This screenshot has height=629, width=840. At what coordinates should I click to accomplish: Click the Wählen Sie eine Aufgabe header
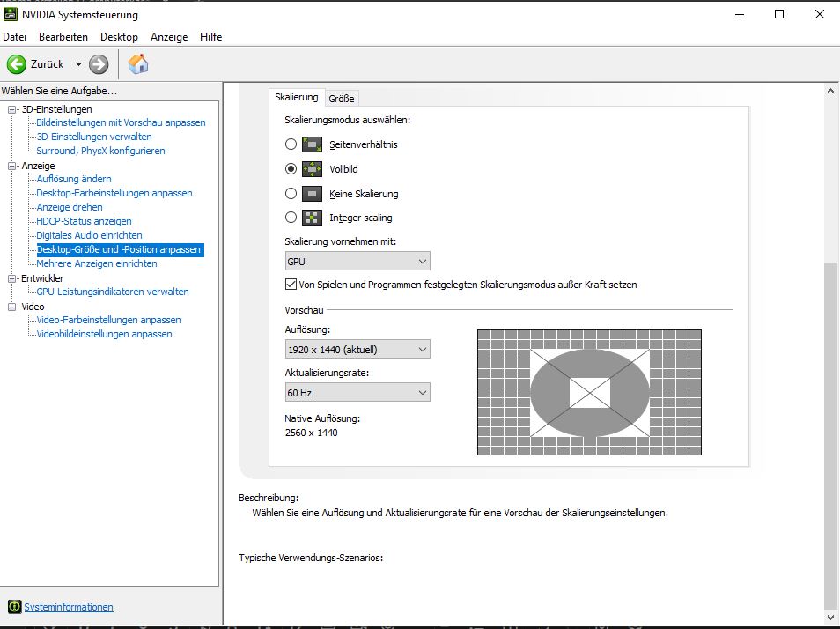click(60, 91)
